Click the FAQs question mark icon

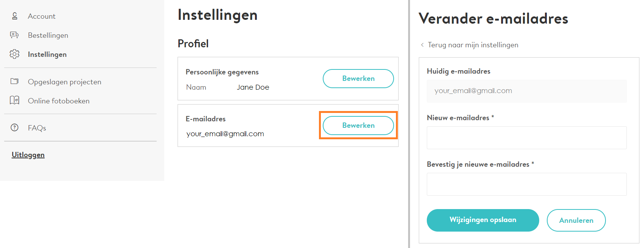coord(14,127)
